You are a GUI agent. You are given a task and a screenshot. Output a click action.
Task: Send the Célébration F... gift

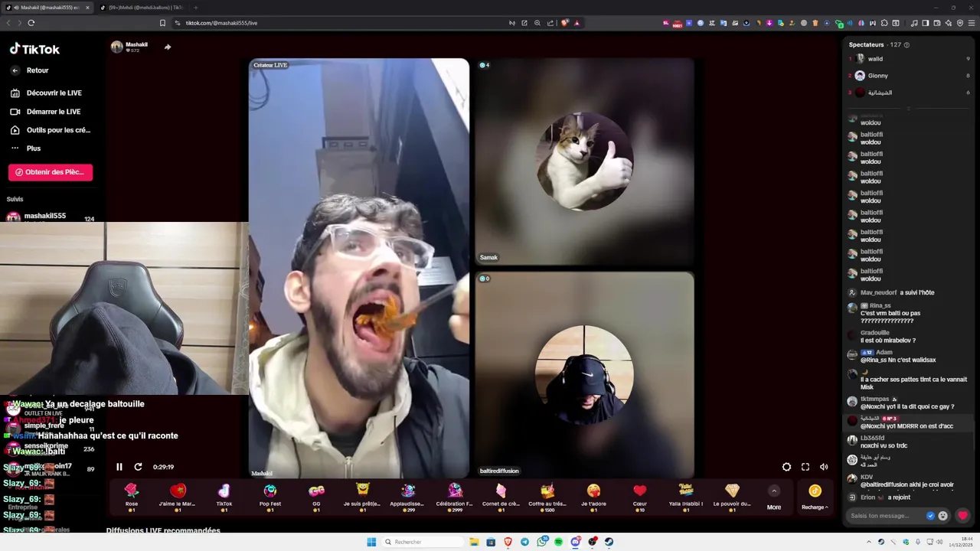pos(455,497)
